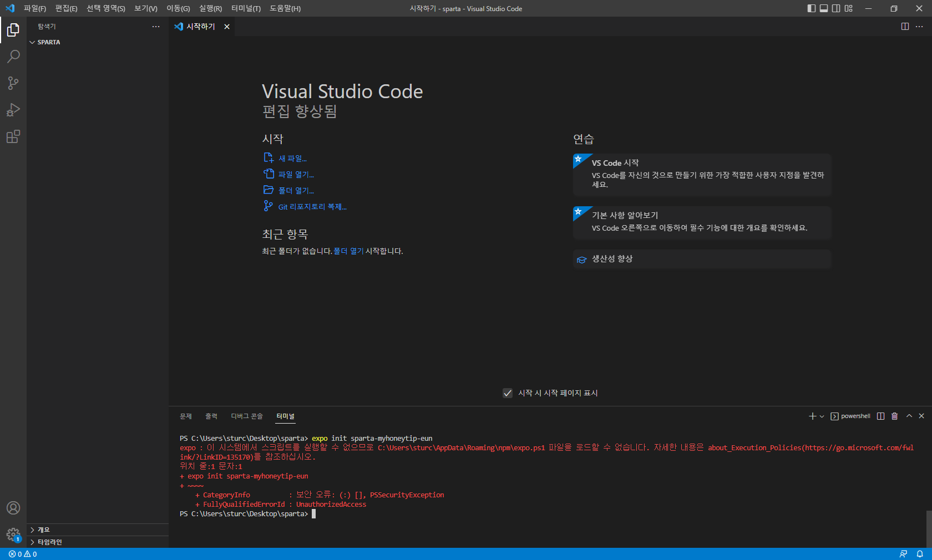This screenshot has width=932, height=560.
Task: Close the 시작하기 tab
Action: (227, 27)
